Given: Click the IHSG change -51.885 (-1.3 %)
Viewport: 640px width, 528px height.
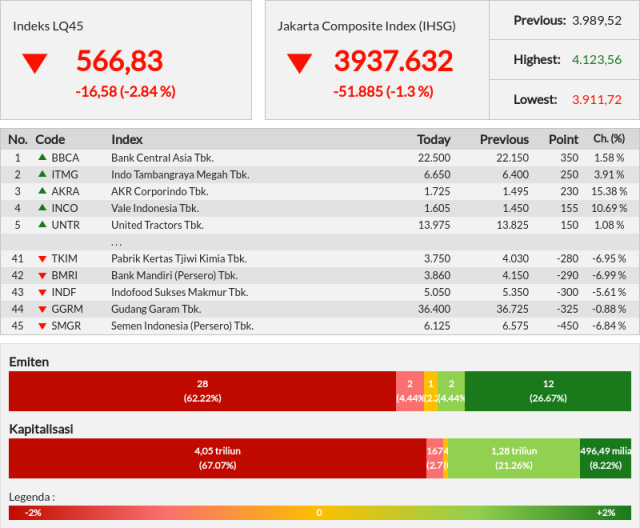Looking at the screenshot, I should (383, 91).
